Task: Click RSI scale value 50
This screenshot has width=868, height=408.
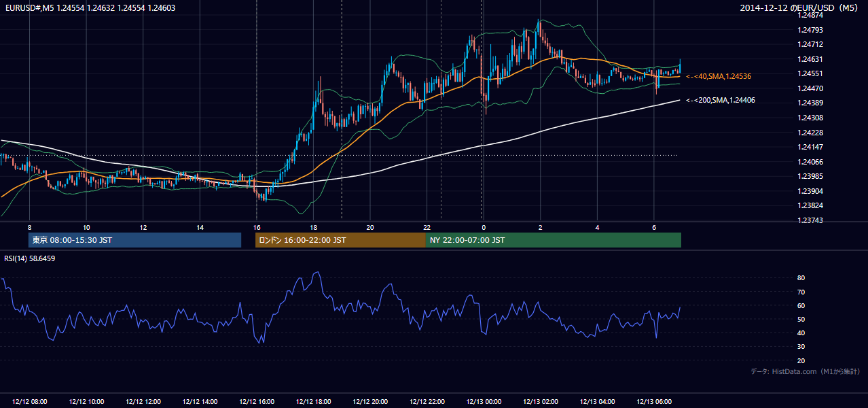Action: click(x=801, y=319)
